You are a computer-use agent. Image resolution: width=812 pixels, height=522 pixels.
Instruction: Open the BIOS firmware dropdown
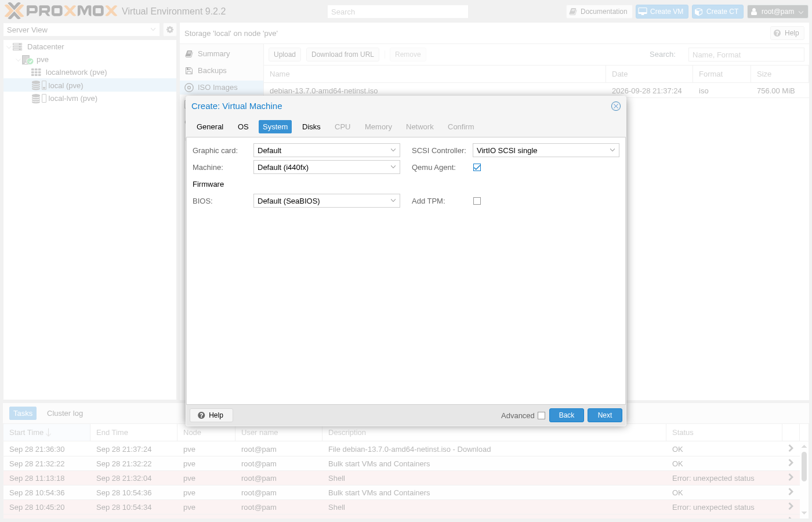393,201
